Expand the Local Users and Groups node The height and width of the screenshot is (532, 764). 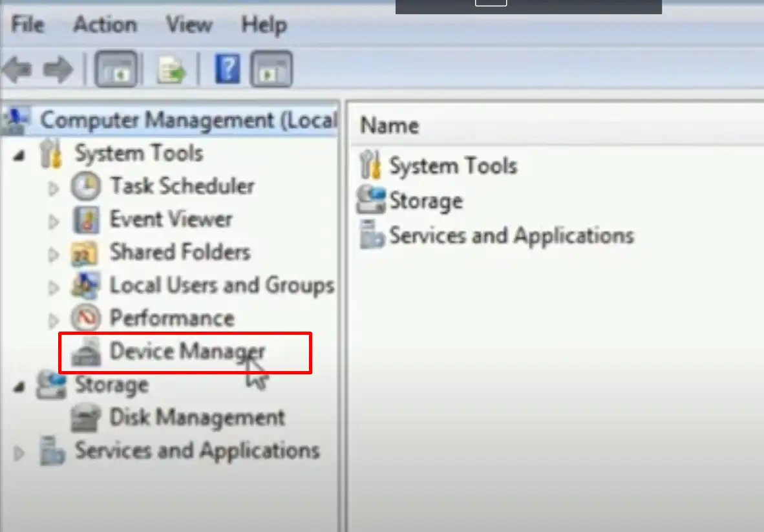click(x=54, y=288)
